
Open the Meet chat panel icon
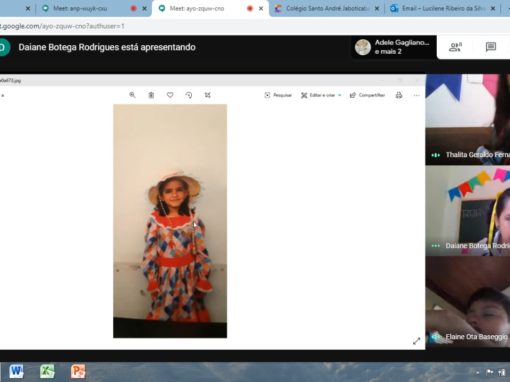coord(491,47)
